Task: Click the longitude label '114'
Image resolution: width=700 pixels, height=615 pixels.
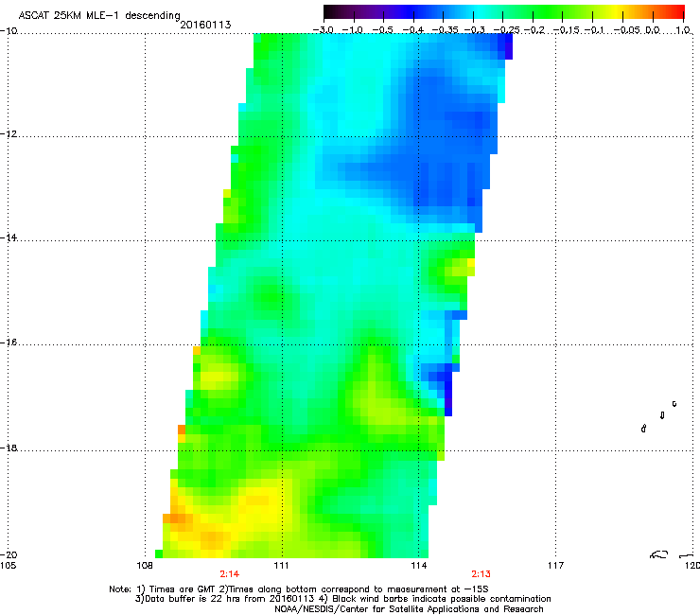Action: coord(418,566)
